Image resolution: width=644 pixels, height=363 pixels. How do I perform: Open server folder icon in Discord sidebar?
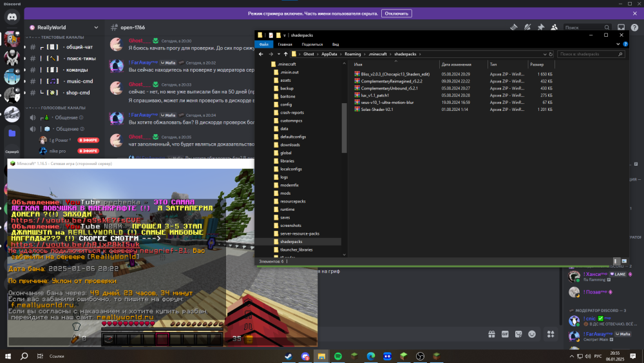[x=12, y=133]
